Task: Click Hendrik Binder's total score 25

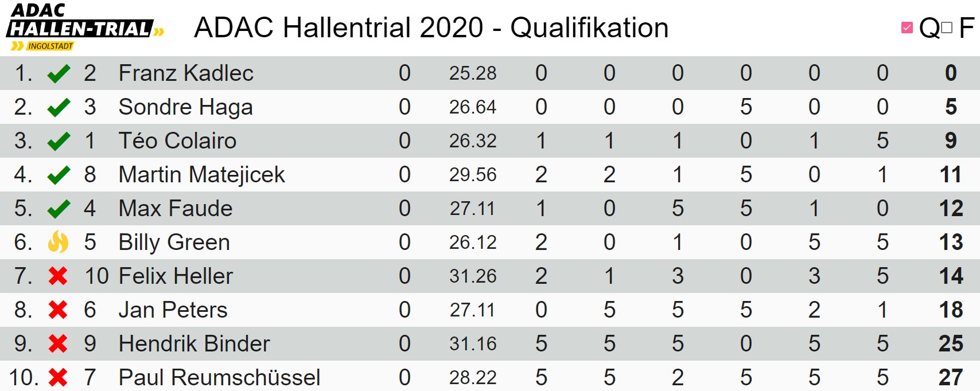Action: tap(951, 344)
